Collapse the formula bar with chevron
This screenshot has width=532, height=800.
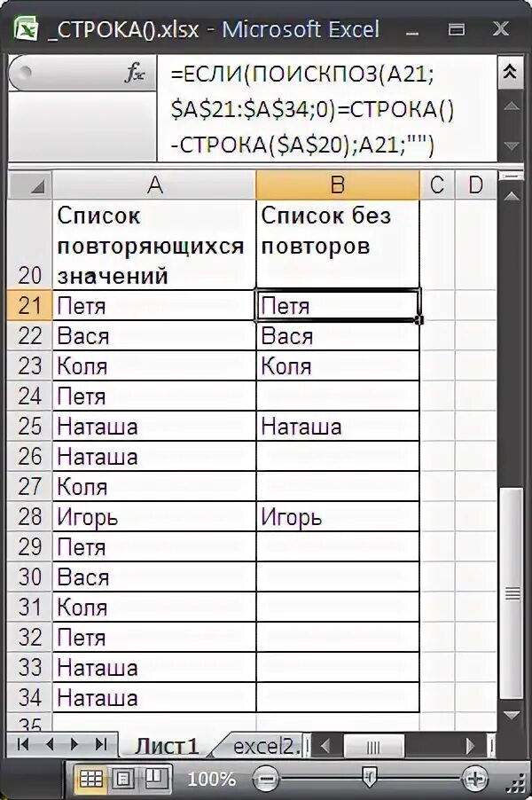tap(510, 72)
